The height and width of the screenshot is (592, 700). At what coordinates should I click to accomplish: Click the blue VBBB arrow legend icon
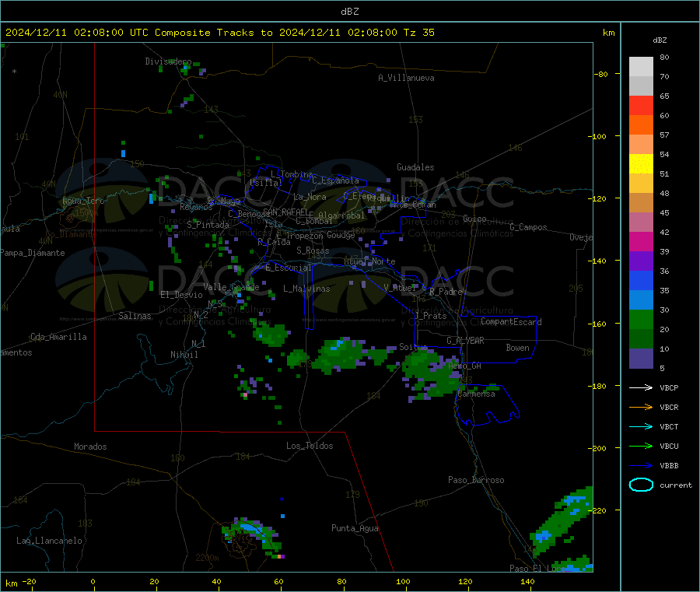coord(641,466)
